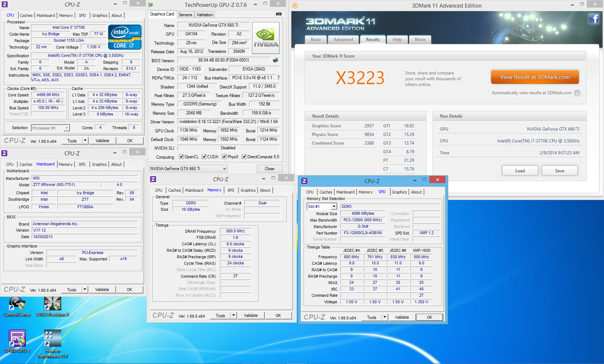Click the Combined Score 3388 row
This screenshot has width=604, height=364.
(x=343, y=143)
